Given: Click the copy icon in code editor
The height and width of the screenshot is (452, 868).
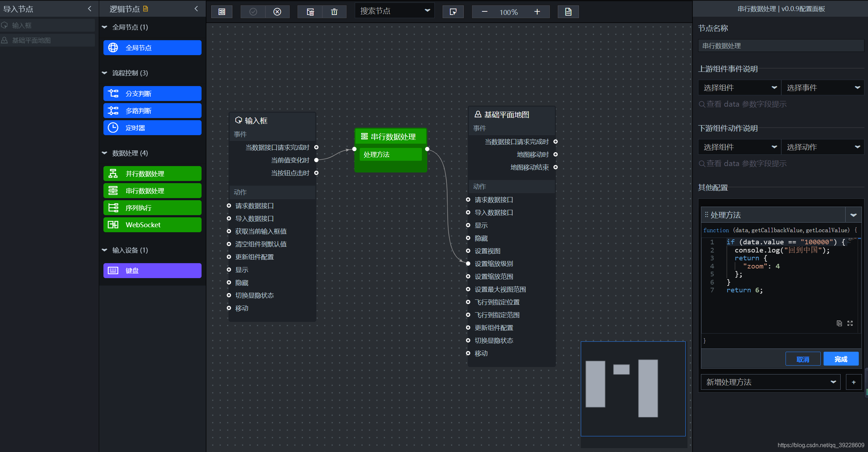Looking at the screenshot, I should 839,323.
